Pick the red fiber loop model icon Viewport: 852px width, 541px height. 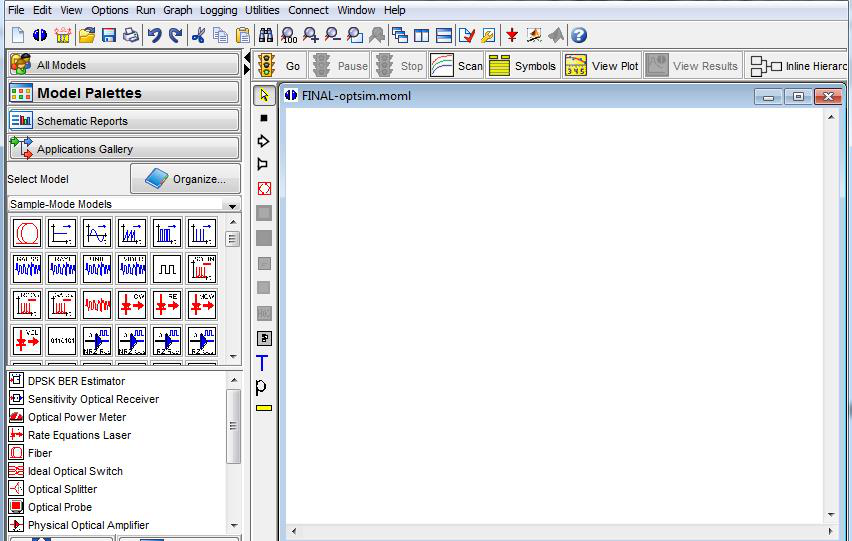27,233
